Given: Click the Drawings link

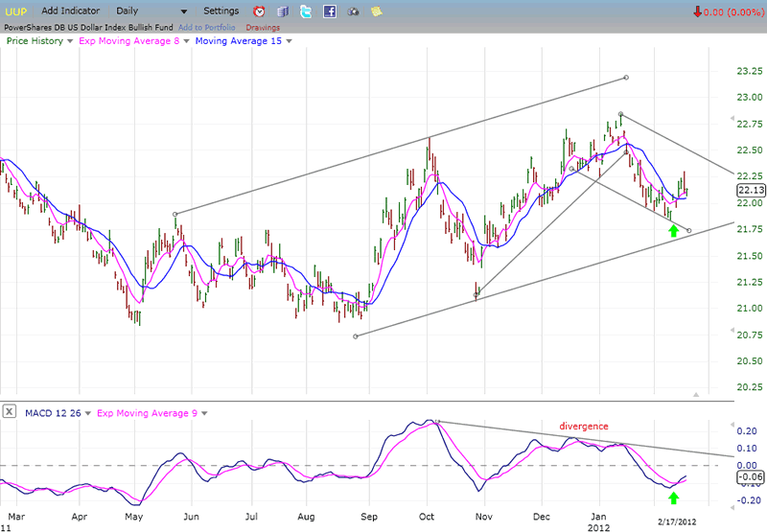Looking at the screenshot, I should 263,27.
